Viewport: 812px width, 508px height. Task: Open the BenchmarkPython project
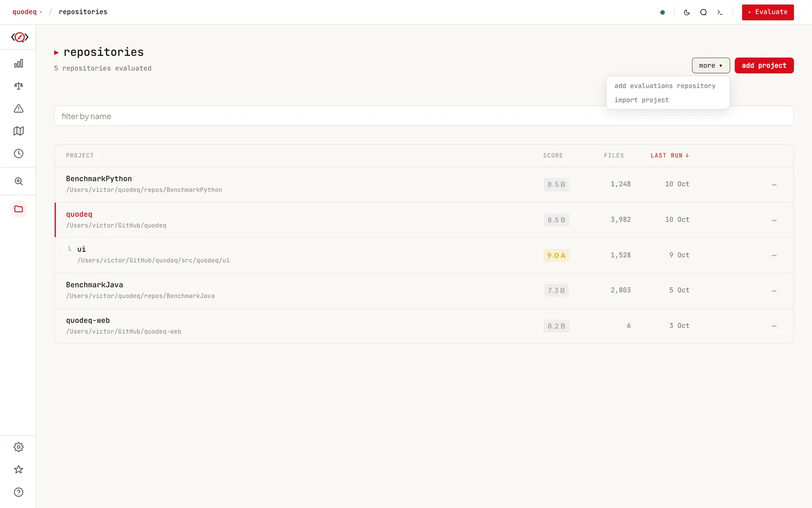tap(424, 185)
